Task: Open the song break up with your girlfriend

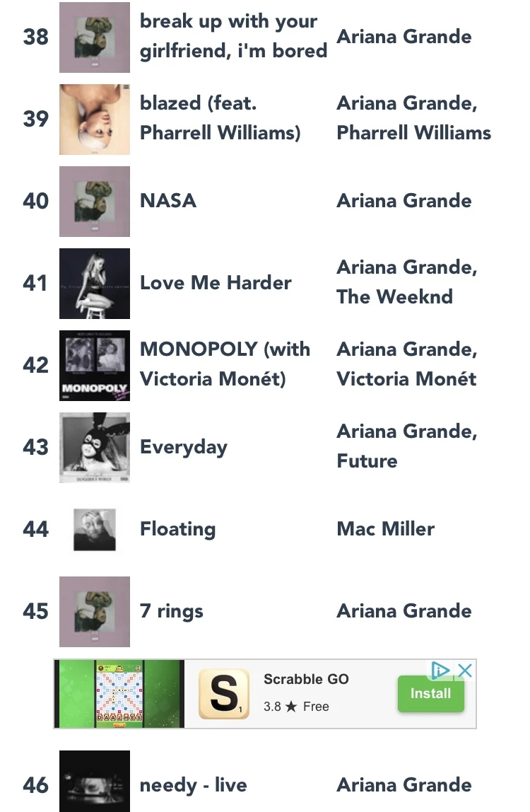Action: point(233,37)
